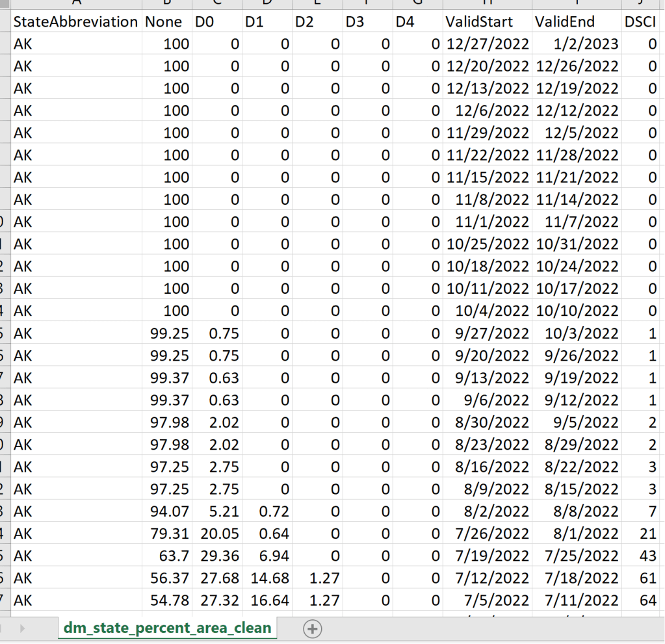The image size is (665, 644).
Task: Select the StateAbbreviation header cell
Action: (x=76, y=22)
